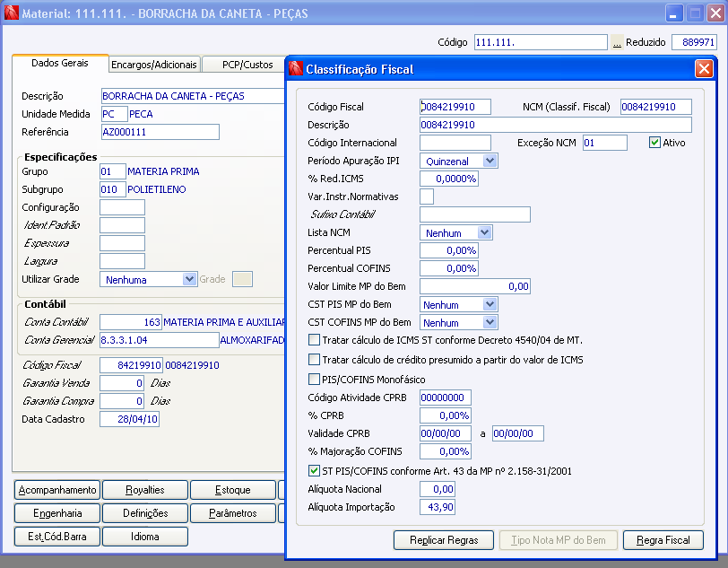Click the Alíquota Importação field
728x568 pixels.
(438, 507)
